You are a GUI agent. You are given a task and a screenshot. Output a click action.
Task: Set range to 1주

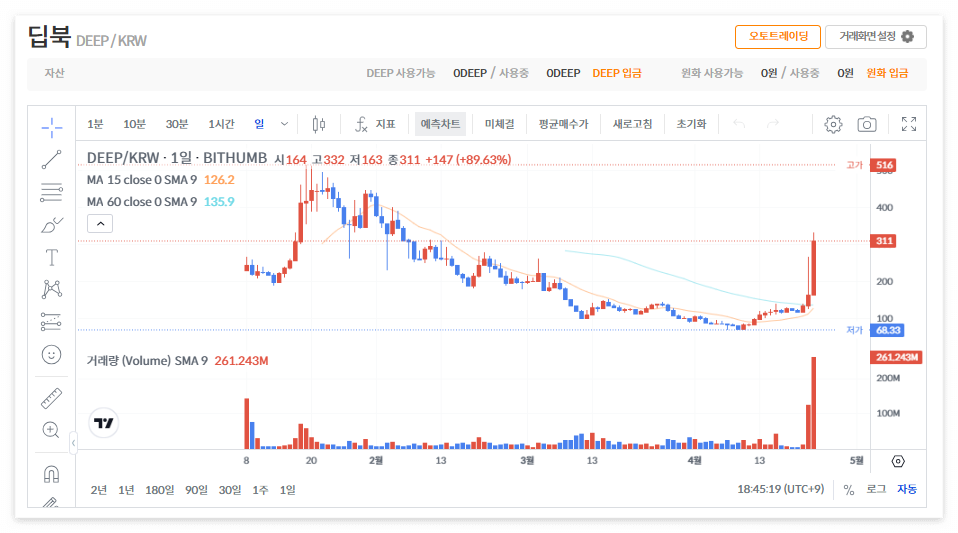point(260,490)
